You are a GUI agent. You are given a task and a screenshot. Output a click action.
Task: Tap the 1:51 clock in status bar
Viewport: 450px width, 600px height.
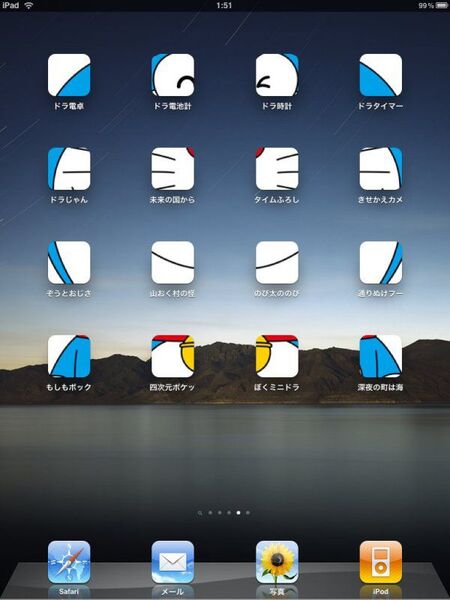(x=224, y=5)
